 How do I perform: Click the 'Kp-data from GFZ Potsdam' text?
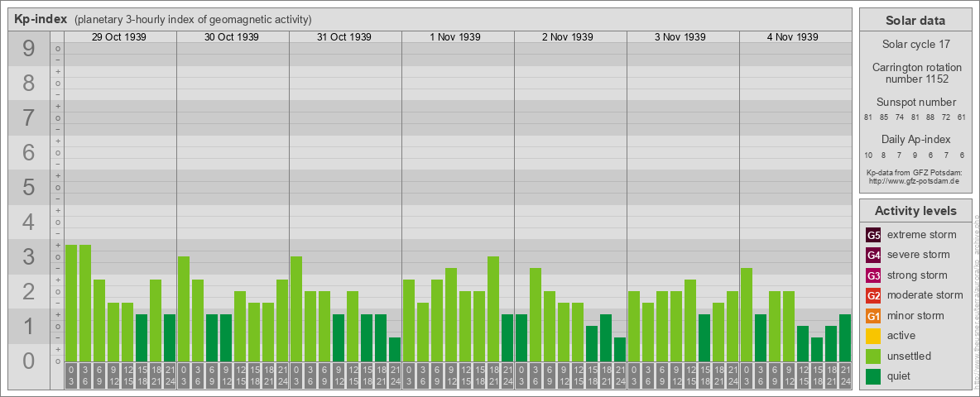tap(914, 172)
